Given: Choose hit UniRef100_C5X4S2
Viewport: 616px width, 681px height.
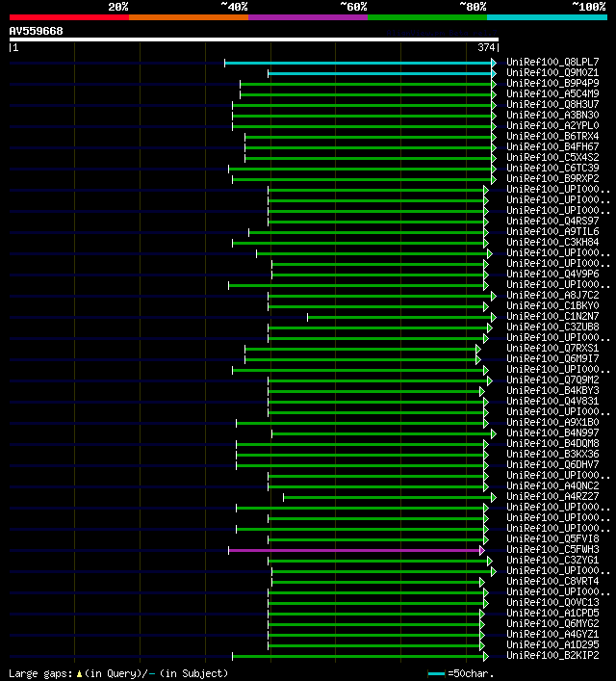Looking at the screenshot, I should pos(552,157).
